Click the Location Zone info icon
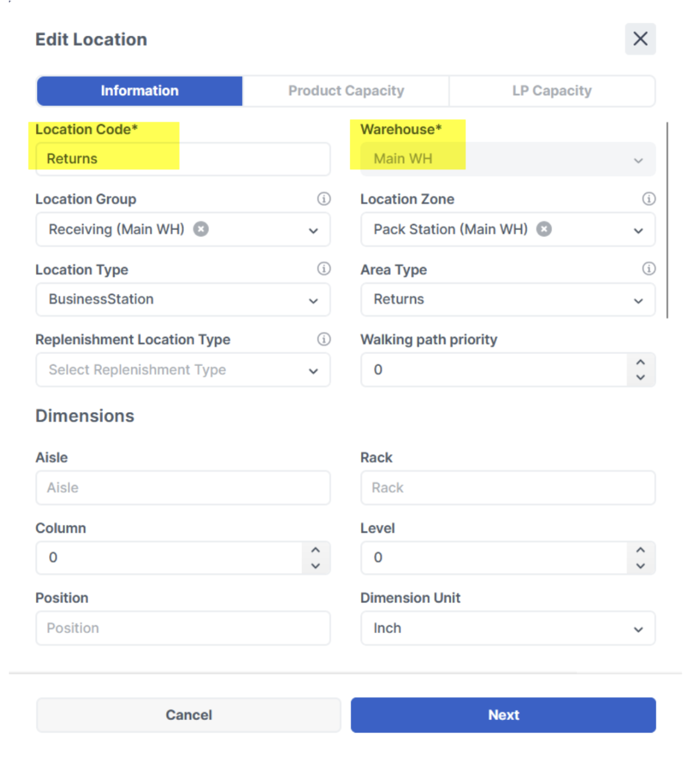The width and height of the screenshot is (700, 766). (x=648, y=198)
